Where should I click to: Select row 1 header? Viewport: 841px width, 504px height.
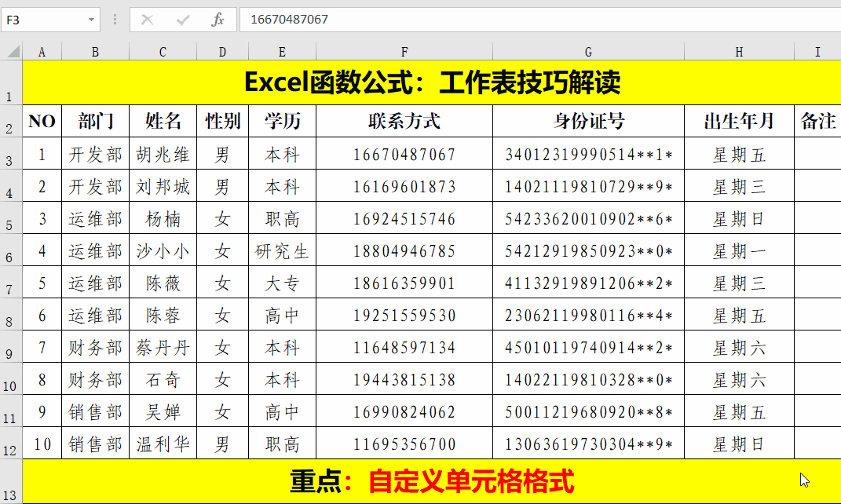[11, 82]
